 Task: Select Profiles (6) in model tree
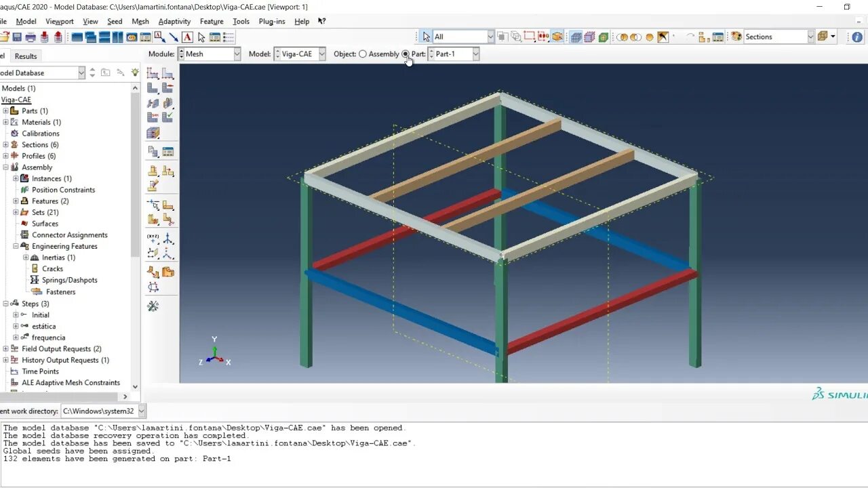pyautogui.click(x=38, y=156)
